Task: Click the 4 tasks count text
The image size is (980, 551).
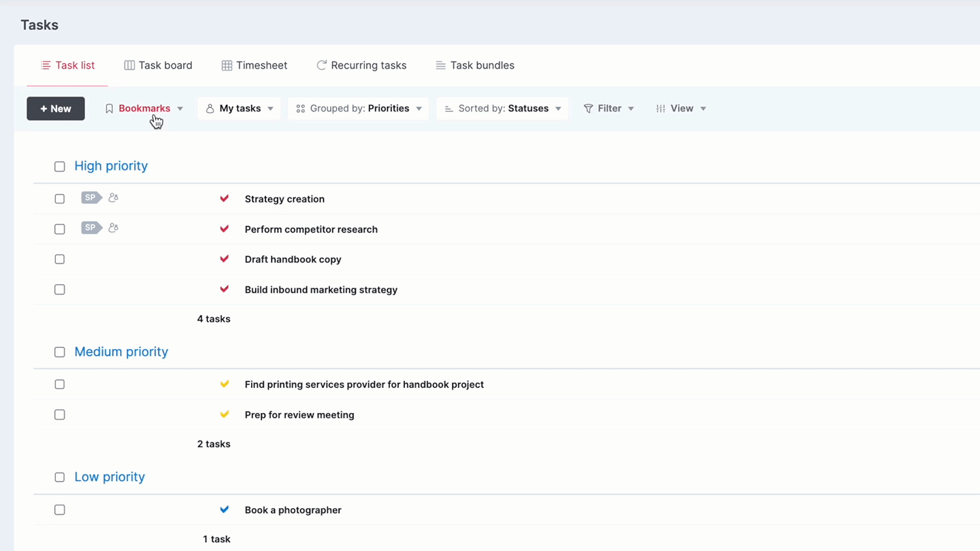Action: (214, 318)
